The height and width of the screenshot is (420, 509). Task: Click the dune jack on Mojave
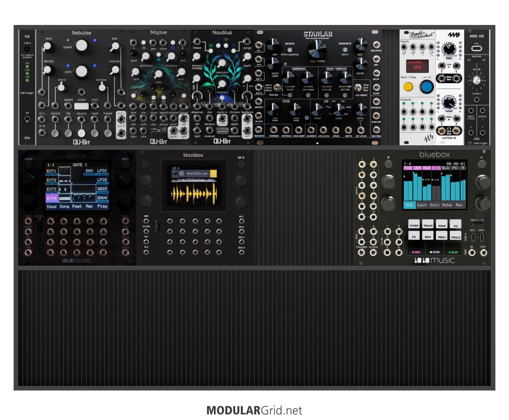coord(173,131)
